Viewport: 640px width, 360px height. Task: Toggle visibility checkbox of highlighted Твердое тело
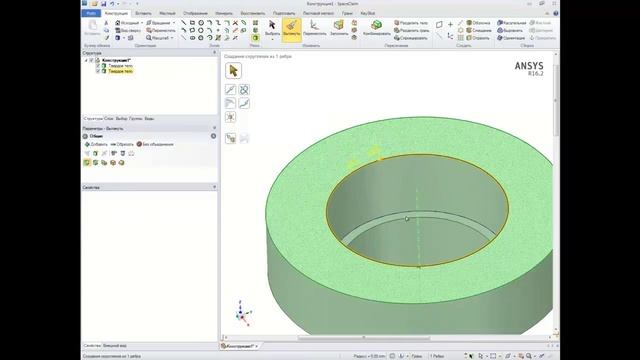[98, 71]
